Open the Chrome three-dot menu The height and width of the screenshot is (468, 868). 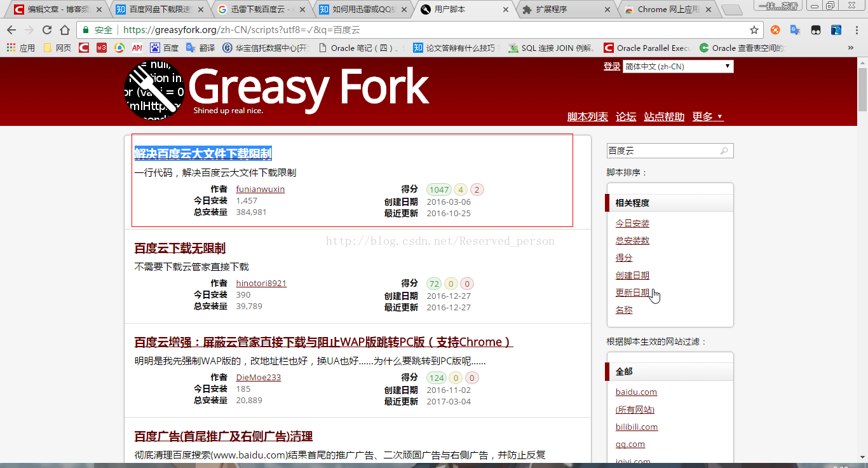[856, 30]
